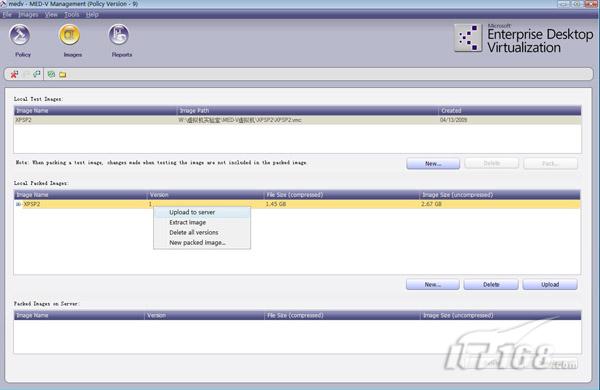The width and height of the screenshot is (600, 390).
Task: Click the Upload button for packed images
Action: click(550, 284)
